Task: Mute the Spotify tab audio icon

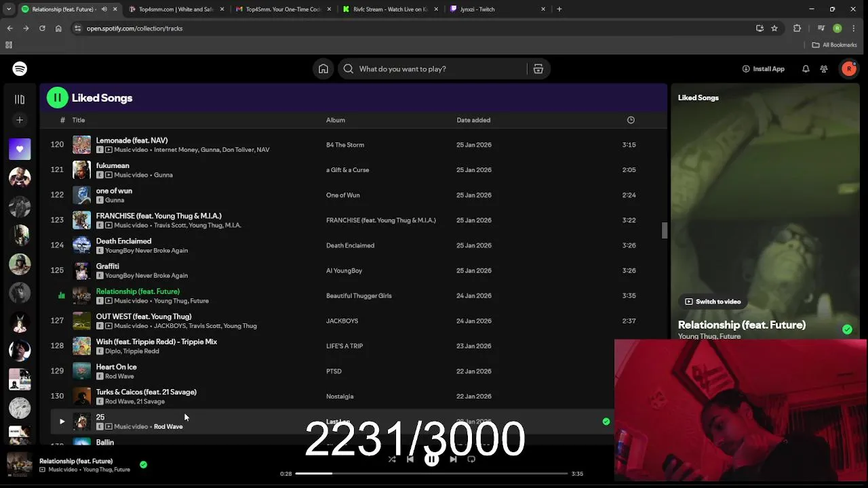Action: (x=104, y=9)
